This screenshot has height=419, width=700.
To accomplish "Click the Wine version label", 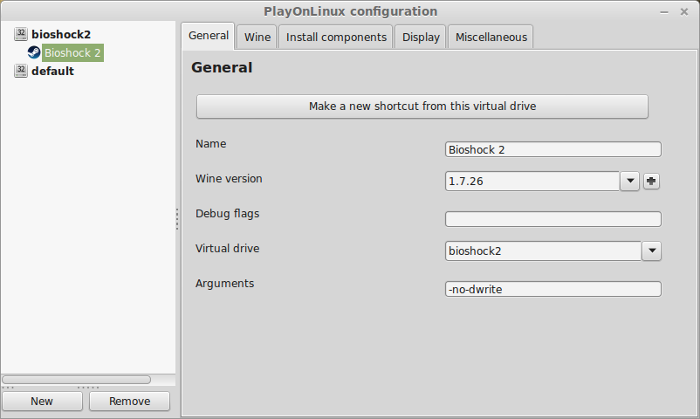I will (229, 178).
